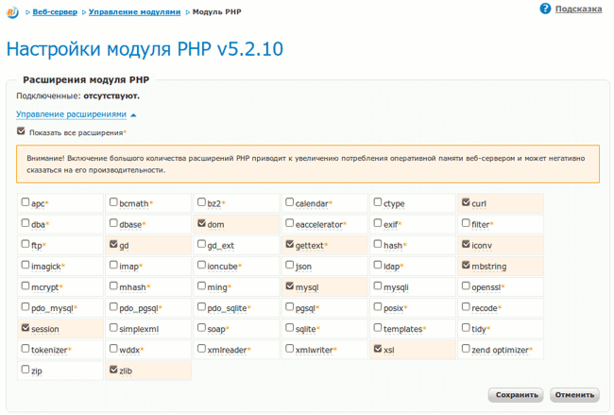Open the Управление модулями breadcrumb link
The image size is (614, 415).
click(135, 10)
